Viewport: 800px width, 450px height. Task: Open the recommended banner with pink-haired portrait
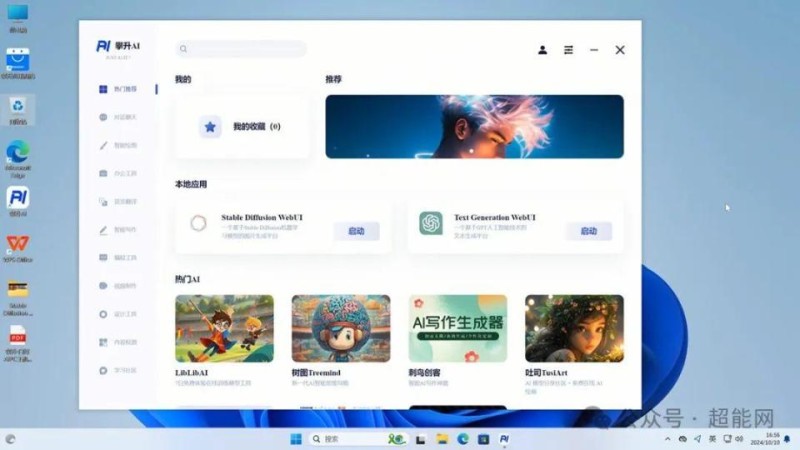pos(474,127)
